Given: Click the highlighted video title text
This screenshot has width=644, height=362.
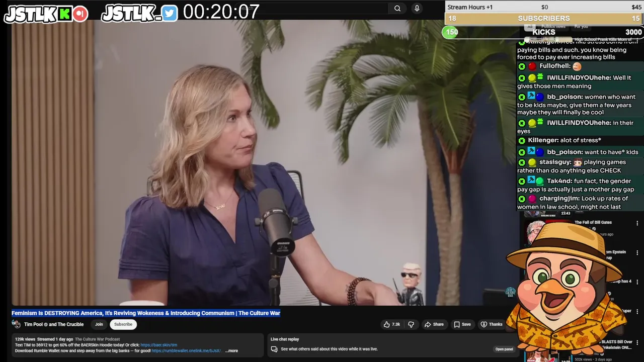Looking at the screenshot, I should coord(146,313).
